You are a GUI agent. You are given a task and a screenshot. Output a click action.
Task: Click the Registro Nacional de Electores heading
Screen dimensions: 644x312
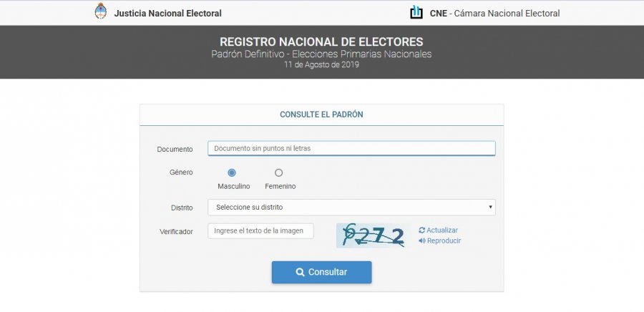(x=321, y=42)
